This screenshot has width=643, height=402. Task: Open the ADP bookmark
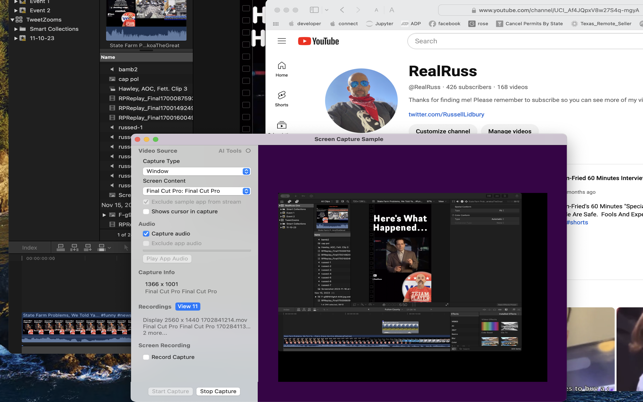click(x=411, y=24)
